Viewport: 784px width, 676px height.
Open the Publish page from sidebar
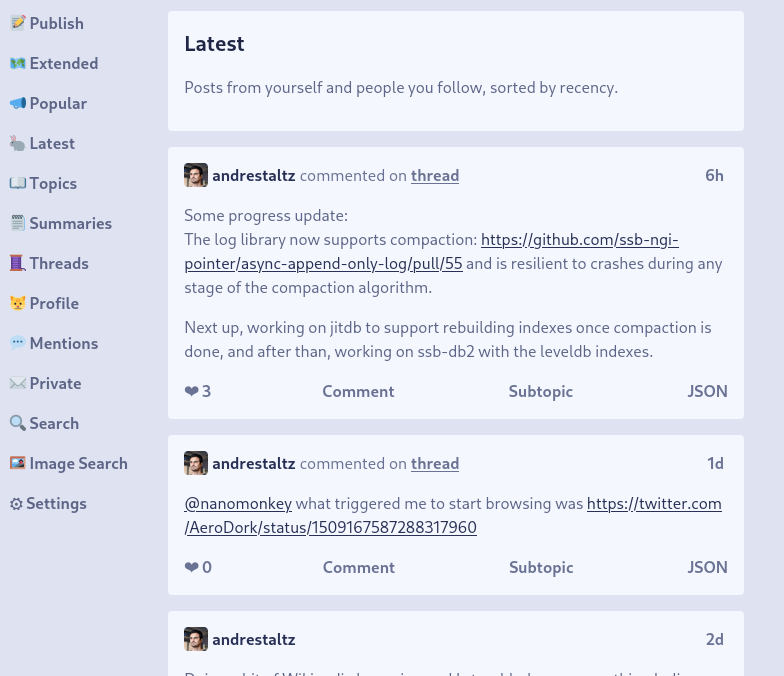(47, 23)
